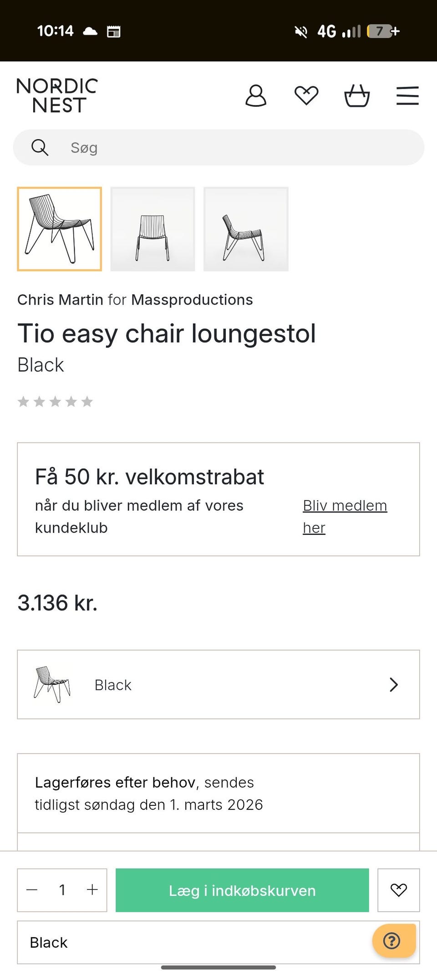Click the star rating row
The height and width of the screenshot is (980, 437).
(55, 402)
